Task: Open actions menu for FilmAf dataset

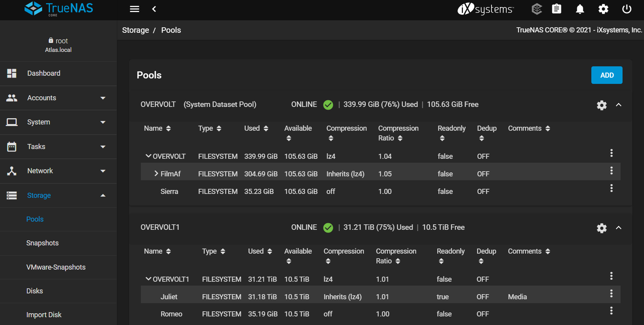Action: click(611, 170)
